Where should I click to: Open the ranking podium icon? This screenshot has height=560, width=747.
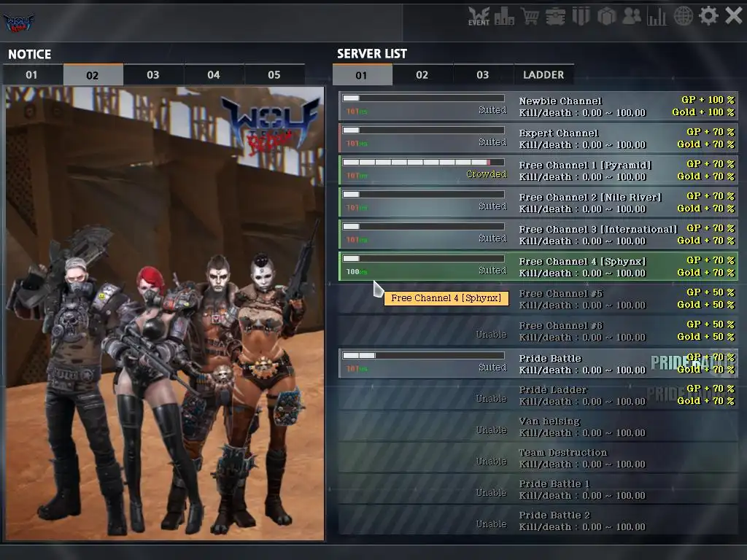coord(504,16)
